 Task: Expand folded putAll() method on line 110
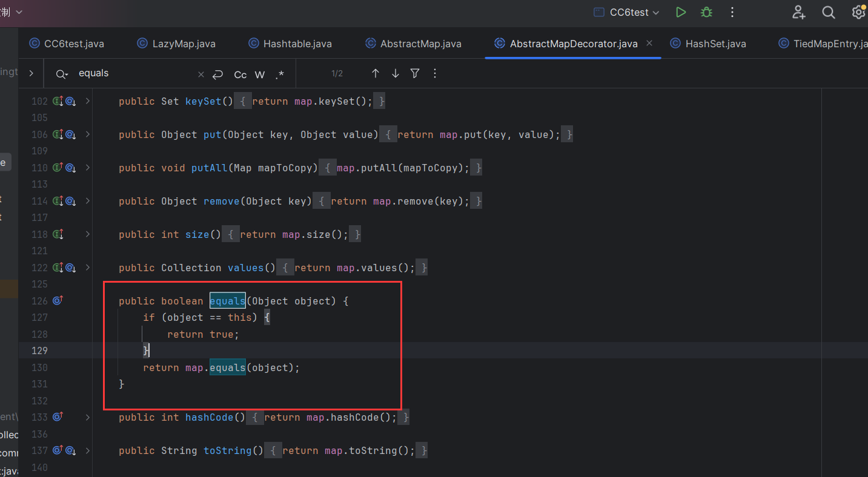pyautogui.click(x=88, y=168)
